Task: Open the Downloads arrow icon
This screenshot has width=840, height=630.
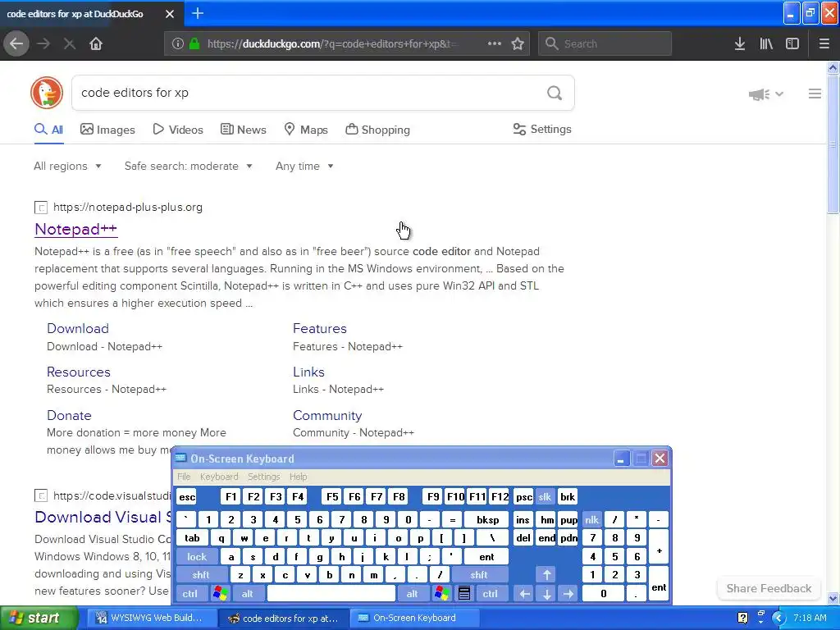Action: tap(740, 43)
